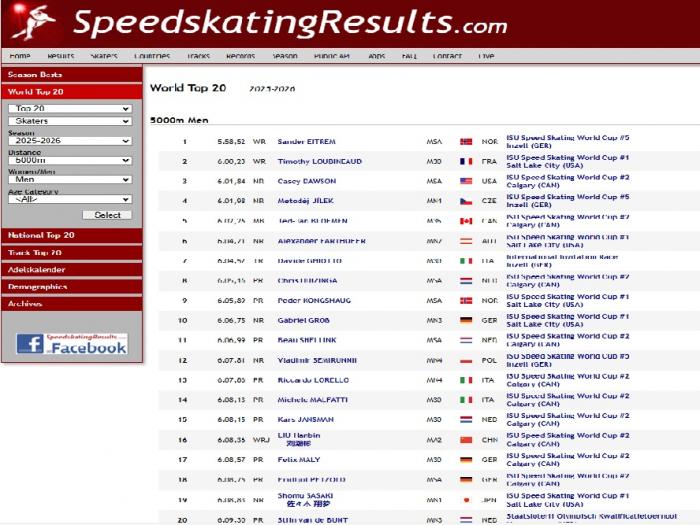Open Live in the navigation bar

(486, 56)
